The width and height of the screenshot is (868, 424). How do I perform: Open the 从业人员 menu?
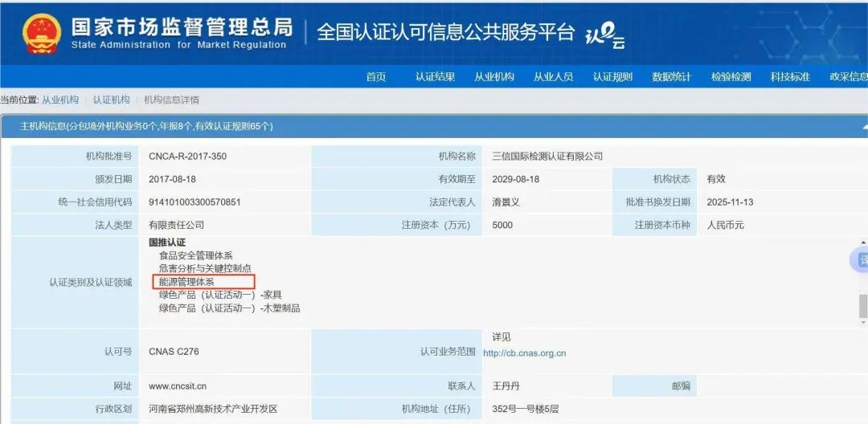click(553, 77)
